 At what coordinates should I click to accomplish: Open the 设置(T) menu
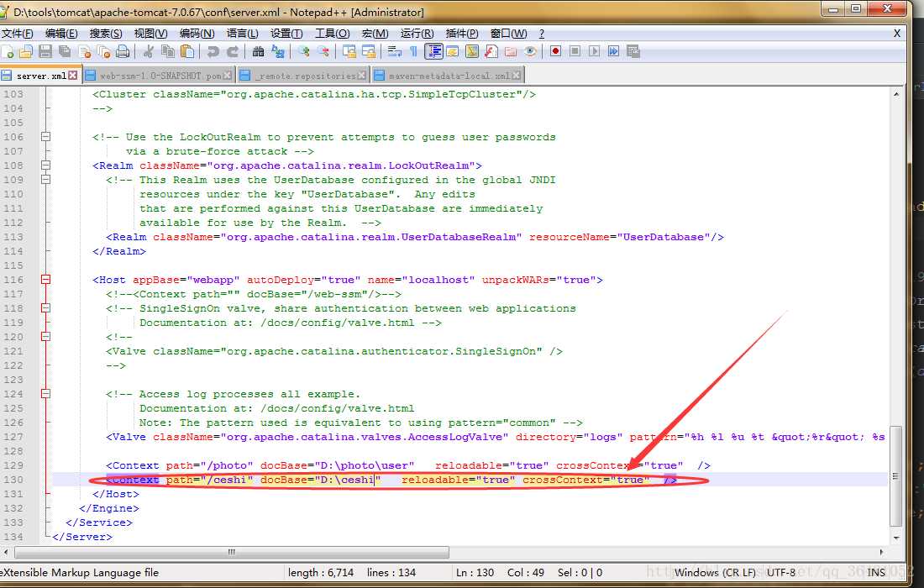coord(286,34)
